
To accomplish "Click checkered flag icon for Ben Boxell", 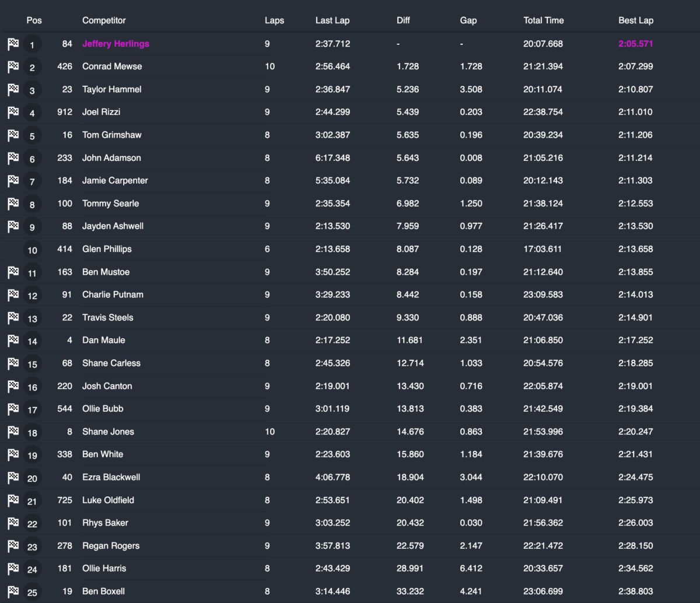I will (13, 592).
